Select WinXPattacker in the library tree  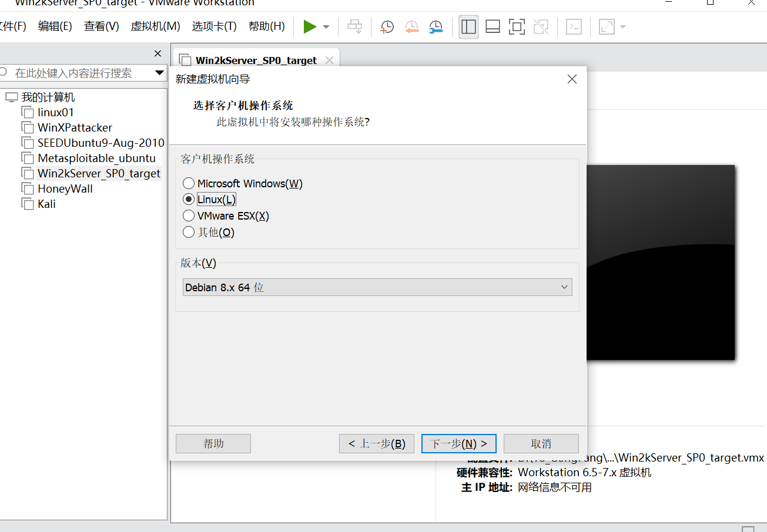75,127
